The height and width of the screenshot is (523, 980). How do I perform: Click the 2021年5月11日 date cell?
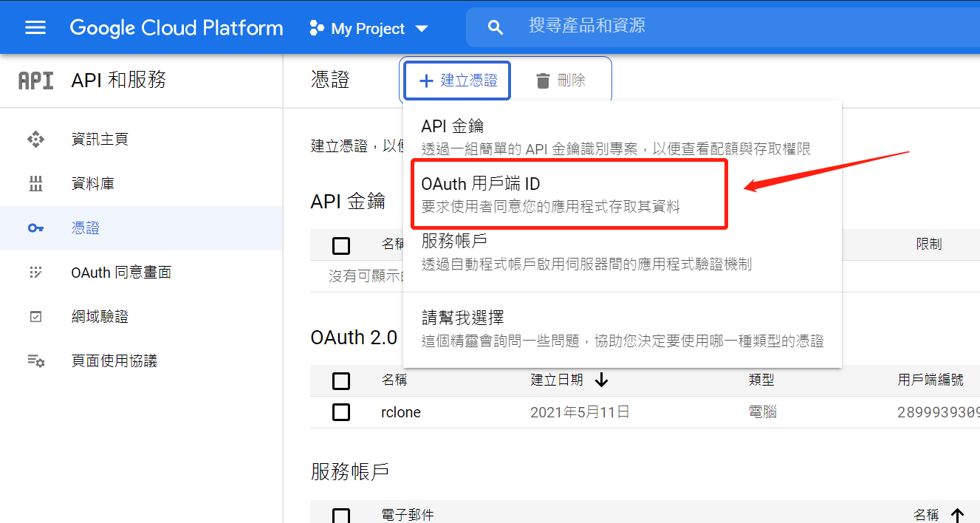click(580, 412)
